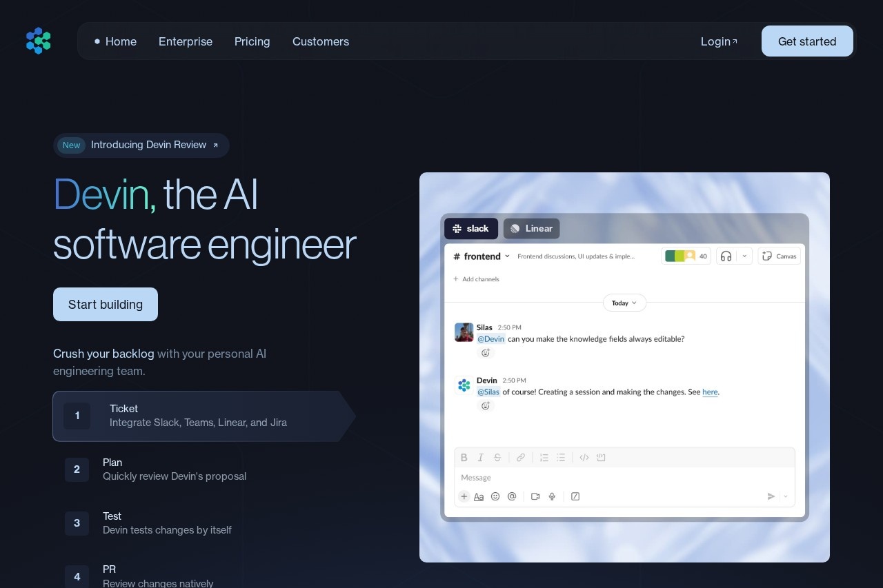Expand the frontend channel name dropdown
883x588 pixels.
click(508, 256)
